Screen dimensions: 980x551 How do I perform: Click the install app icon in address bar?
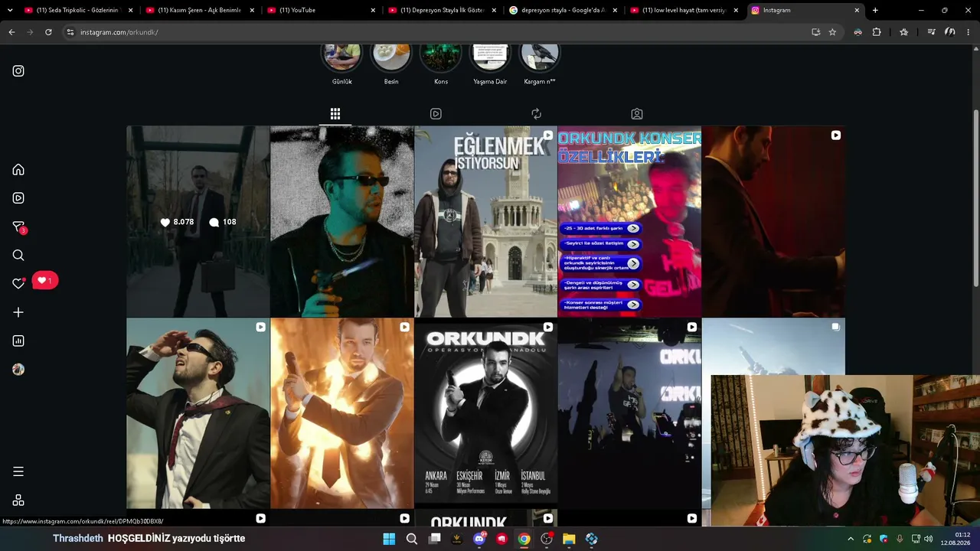click(x=815, y=32)
